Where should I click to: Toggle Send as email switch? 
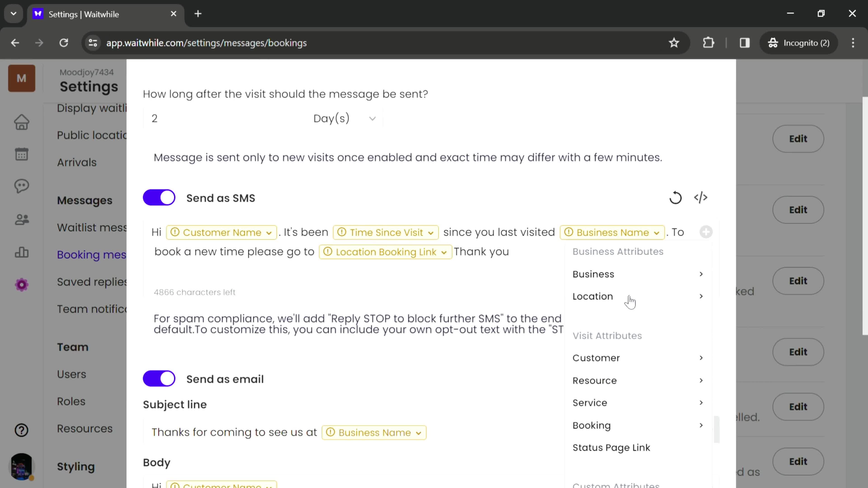click(x=159, y=379)
